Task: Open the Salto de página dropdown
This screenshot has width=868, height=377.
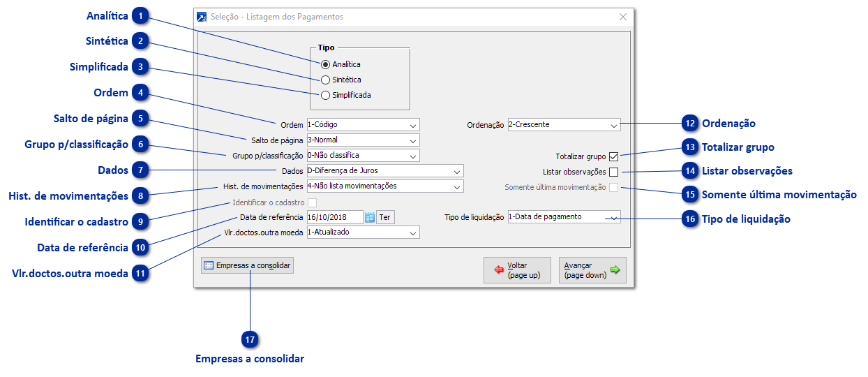Action: [362, 140]
